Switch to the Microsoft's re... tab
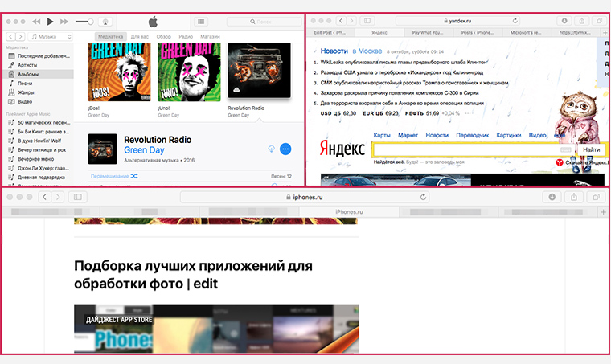 [x=526, y=33]
